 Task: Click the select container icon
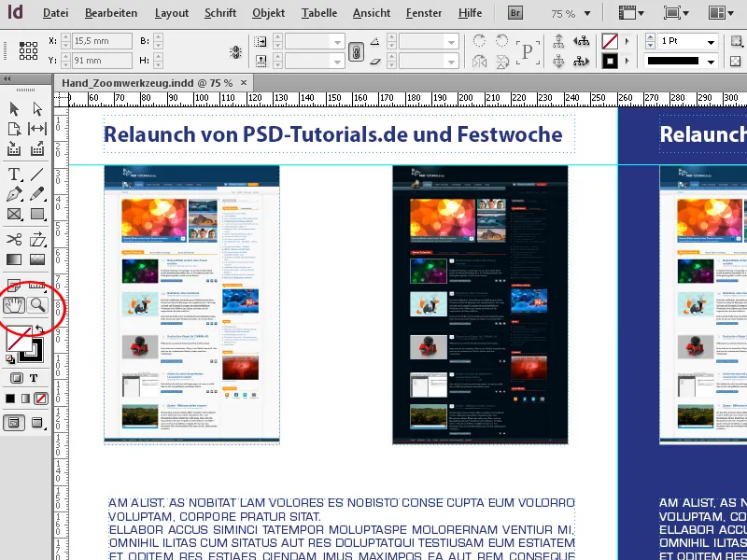(x=558, y=42)
